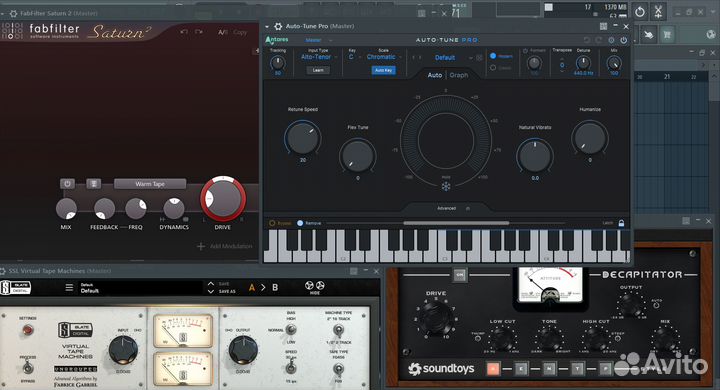The height and width of the screenshot is (390, 720).
Task: Select Decapitator style T button
Action: (x=578, y=368)
